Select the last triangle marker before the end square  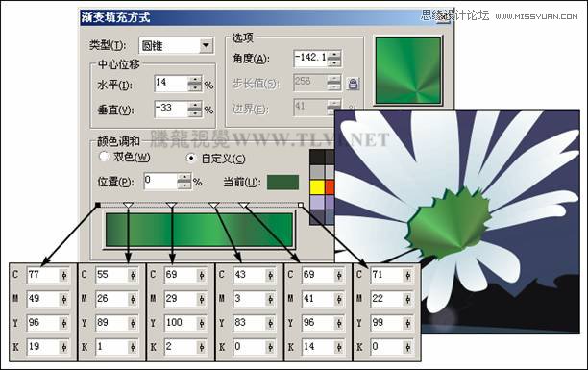tap(244, 205)
